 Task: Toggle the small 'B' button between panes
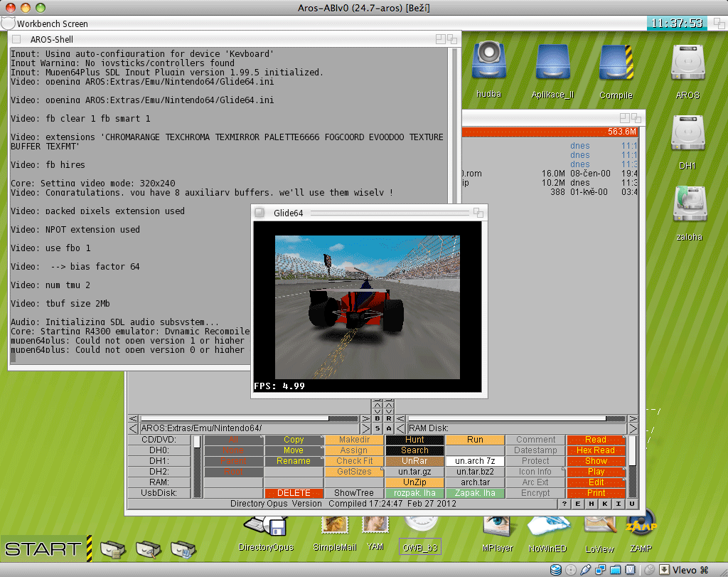pos(378,418)
